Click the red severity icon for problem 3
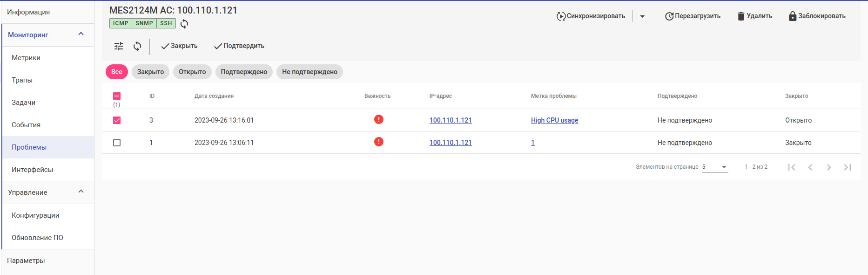Image resolution: width=868 pixels, height=275 pixels. point(379,120)
